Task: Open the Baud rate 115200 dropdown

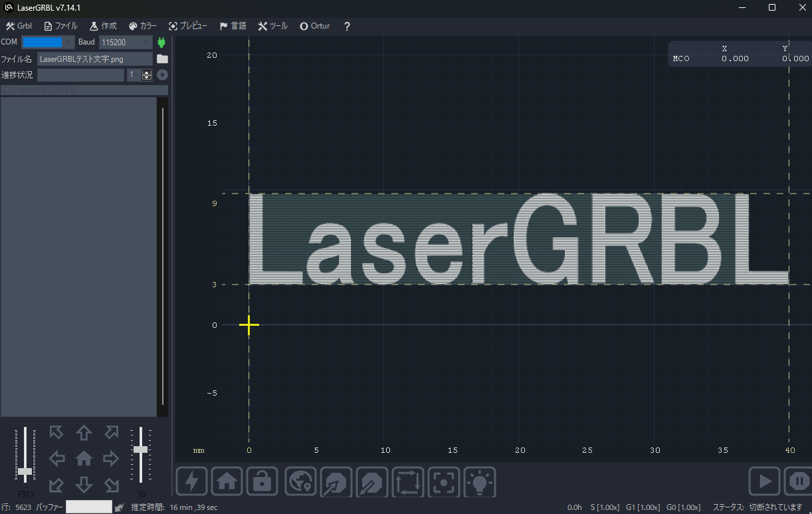Action: (126, 42)
